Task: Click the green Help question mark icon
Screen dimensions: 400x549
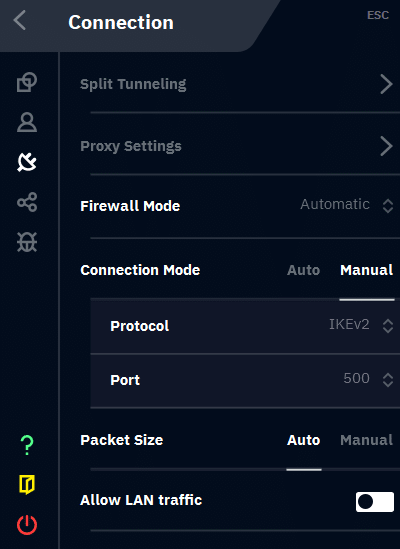Action: pyautogui.click(x=27, y=445)
